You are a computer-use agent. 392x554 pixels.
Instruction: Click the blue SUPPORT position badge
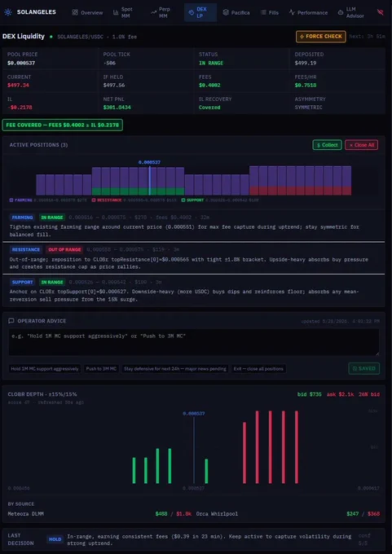pos(22,282)
